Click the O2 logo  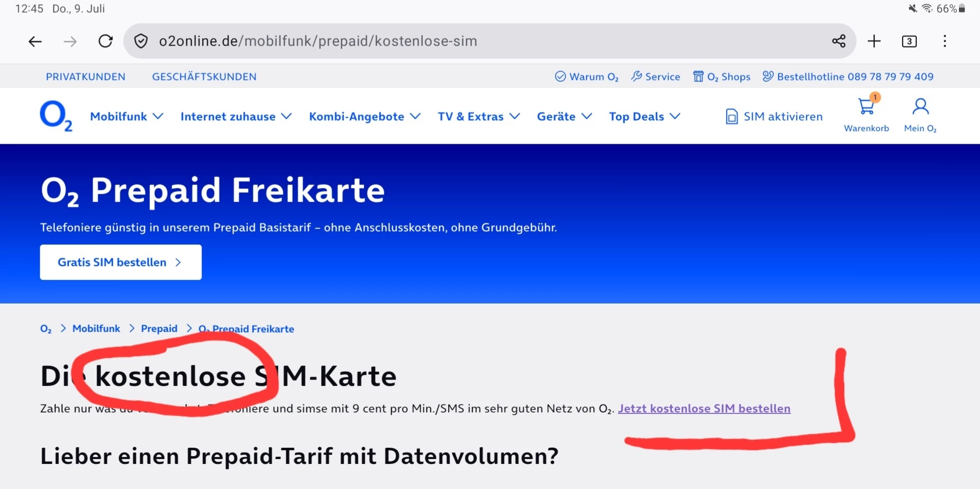[56, 116]
